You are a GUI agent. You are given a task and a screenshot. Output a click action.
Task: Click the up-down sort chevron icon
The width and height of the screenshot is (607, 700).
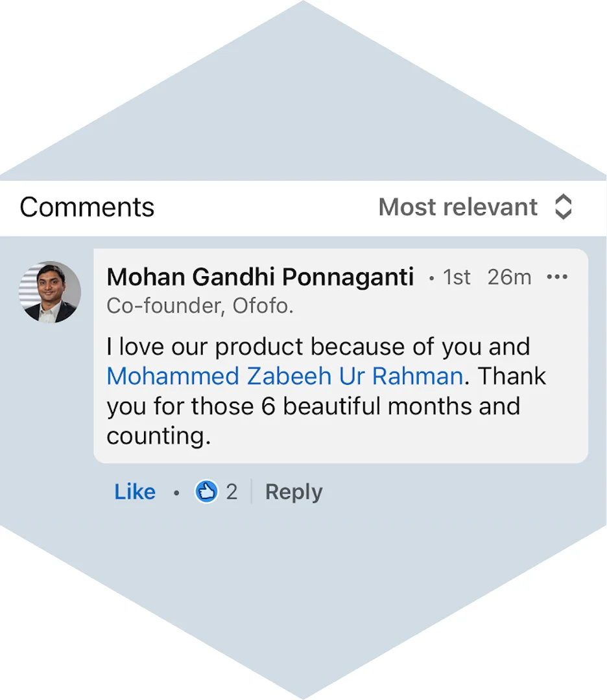pyautogui.click(x=563, y=207)
